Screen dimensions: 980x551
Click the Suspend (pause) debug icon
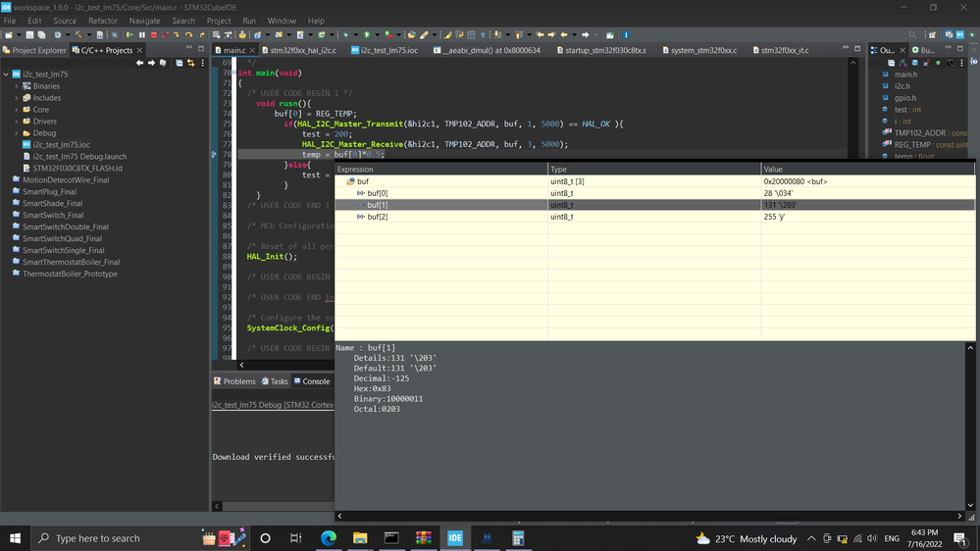(x=141, y=35)
